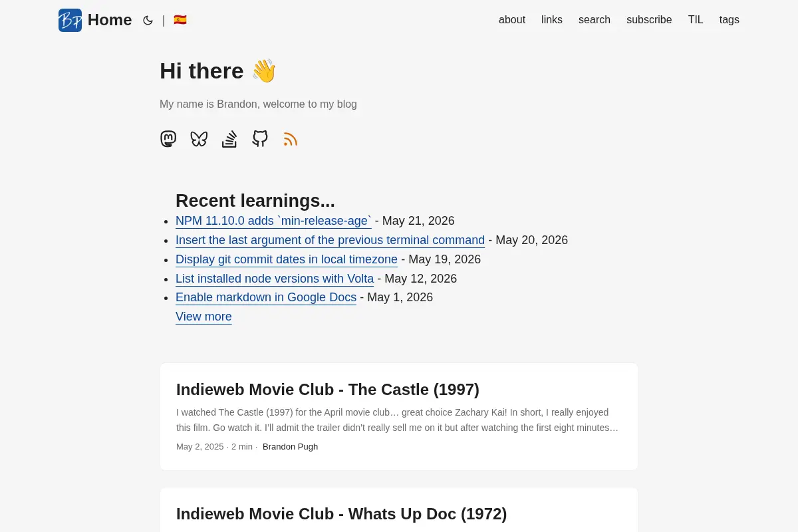The width and height of the screenshot is (798, 532).
Task: Open the subscribe page
Action: [x=649, y=20]
